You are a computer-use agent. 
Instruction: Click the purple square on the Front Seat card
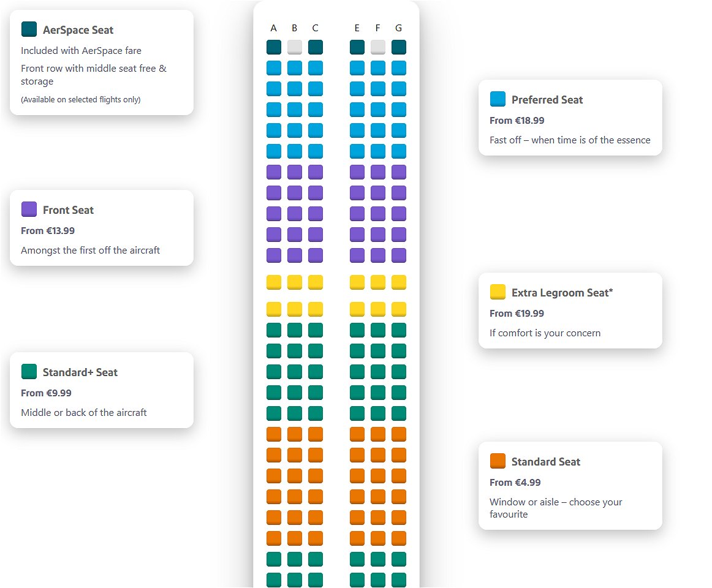tap(29, 209)
